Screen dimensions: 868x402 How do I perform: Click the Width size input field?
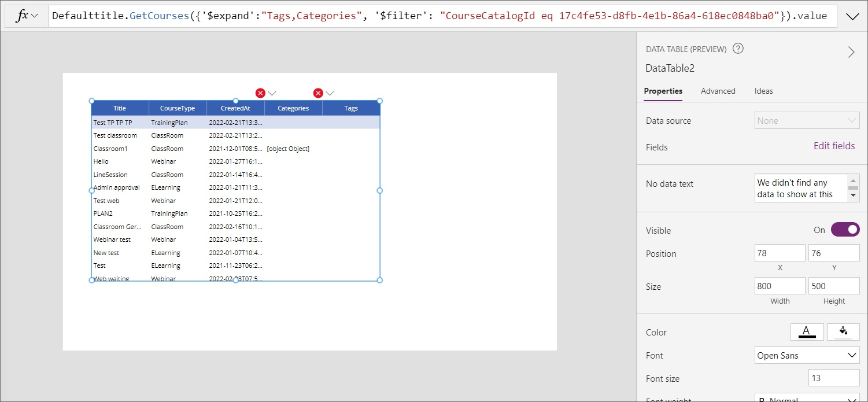(x=779, y=286)
